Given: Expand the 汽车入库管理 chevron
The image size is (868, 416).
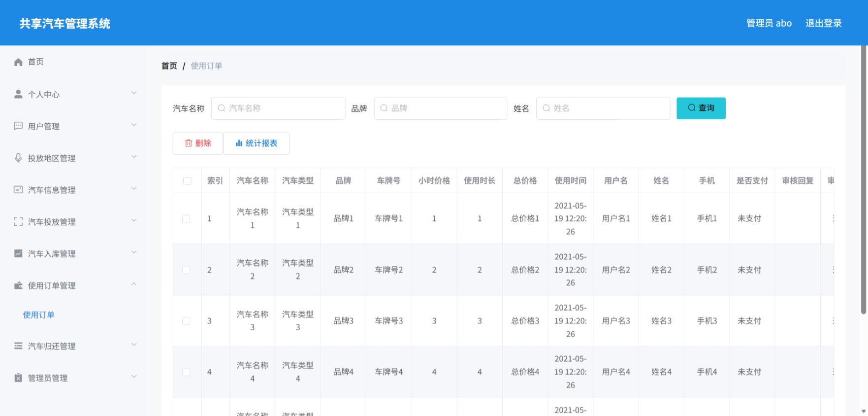Looking at the screenshot, I should click(134, 252).
